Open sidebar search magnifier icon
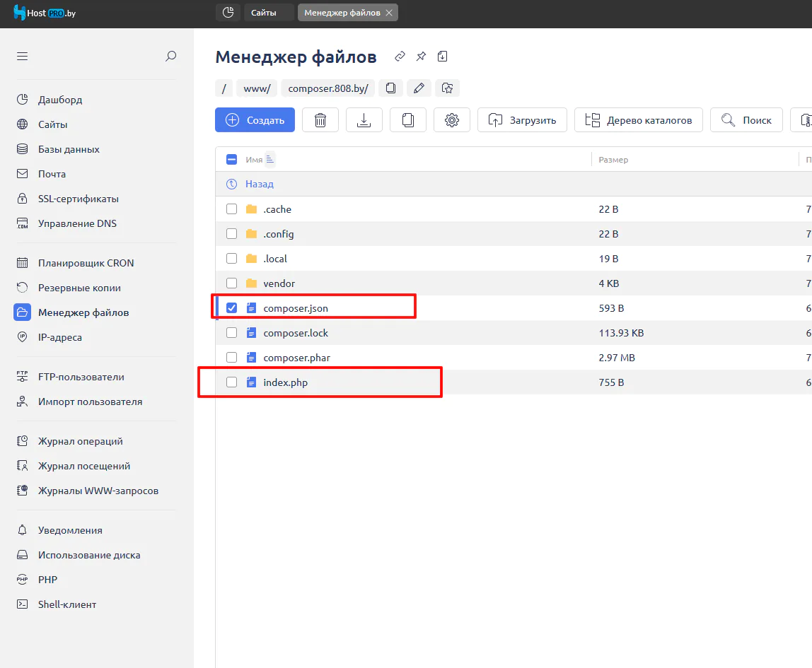 pyautogui.click(x=170, y=57)
